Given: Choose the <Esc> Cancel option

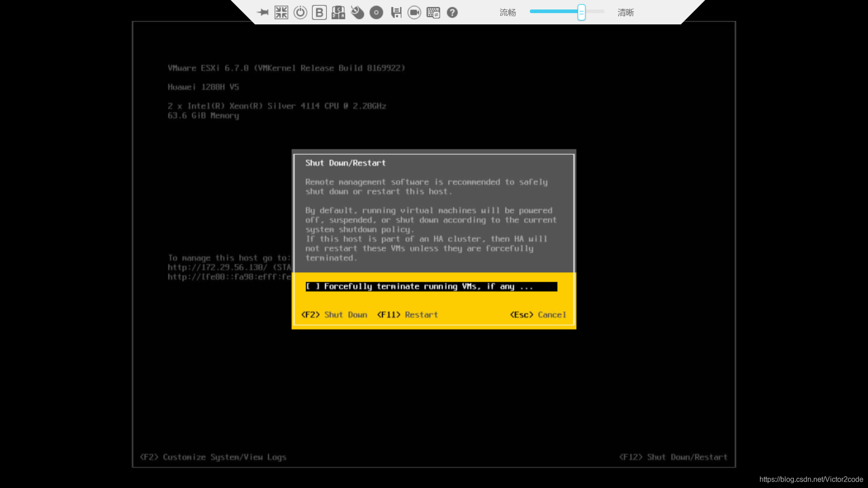Looking at the screenshot, I should [x=538, y=314].
